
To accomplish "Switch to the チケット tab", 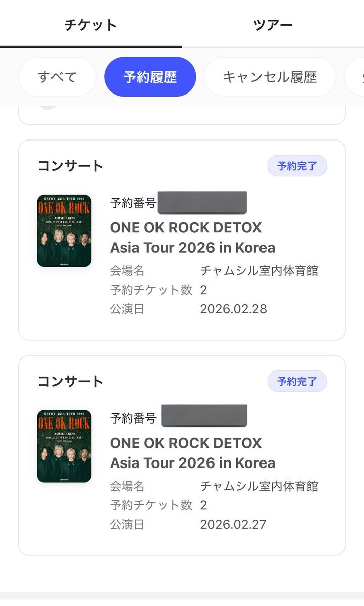I will tap(91, 24).
